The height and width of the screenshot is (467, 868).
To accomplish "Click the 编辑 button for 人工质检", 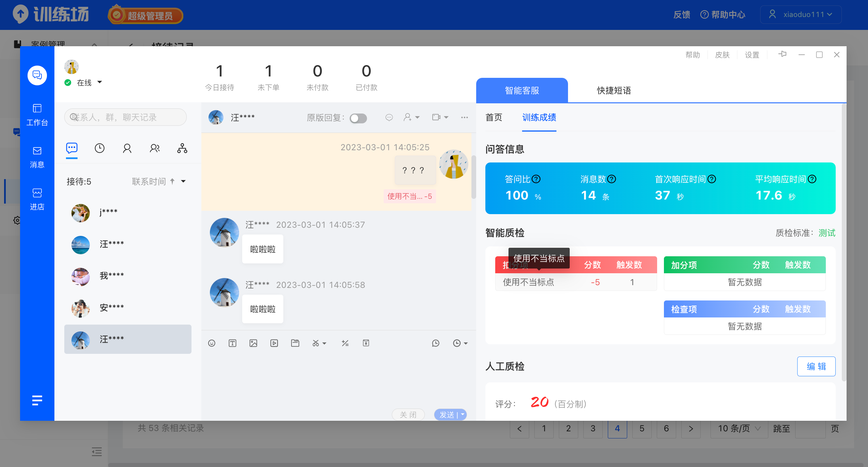I will (816, 366).
